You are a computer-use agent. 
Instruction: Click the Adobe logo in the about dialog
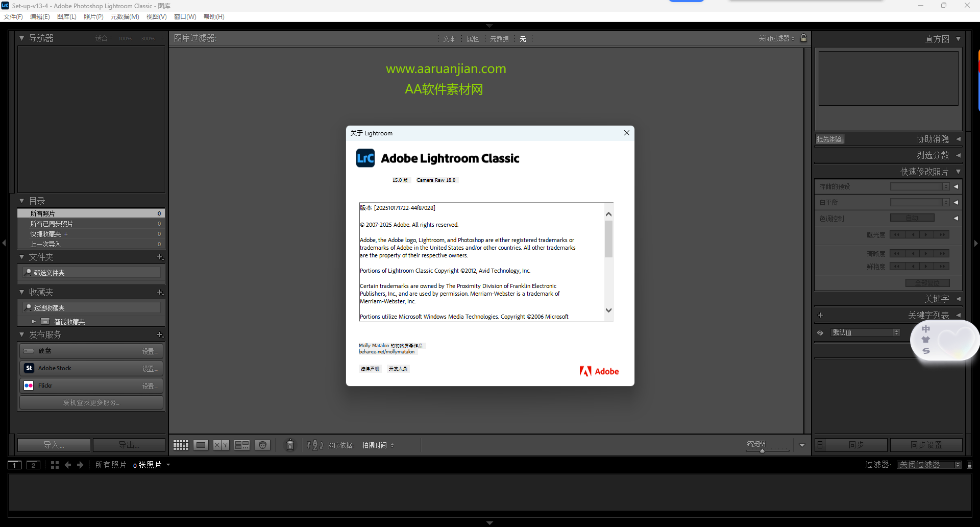point(599,371)
